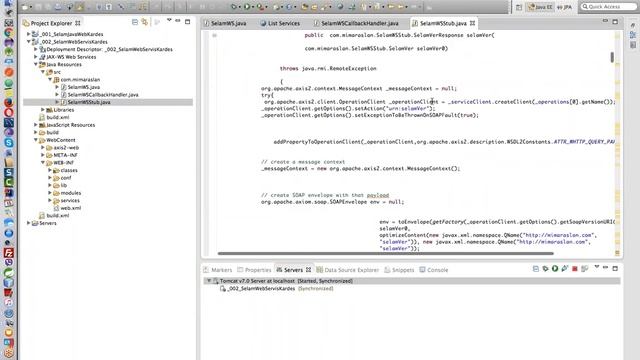Viewport: 640px width, 360px height.
Task: Close the Project Explorer view tab
Action: click(x=78, y=23)
